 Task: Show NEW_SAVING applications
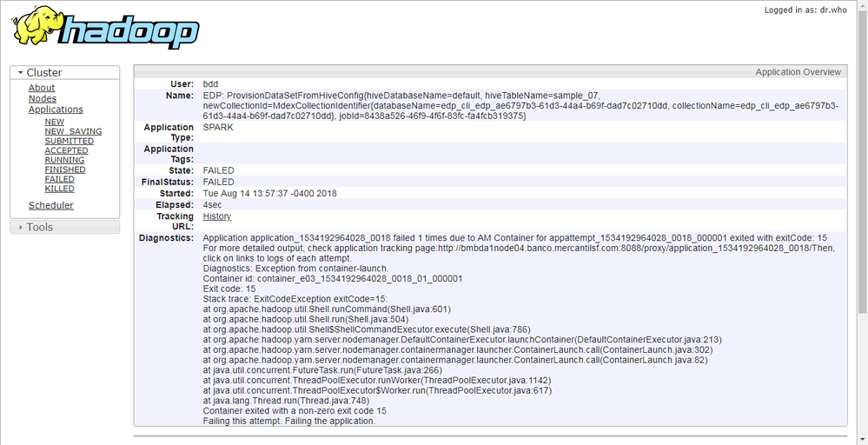pyautogui.click(x=73, y=131)
